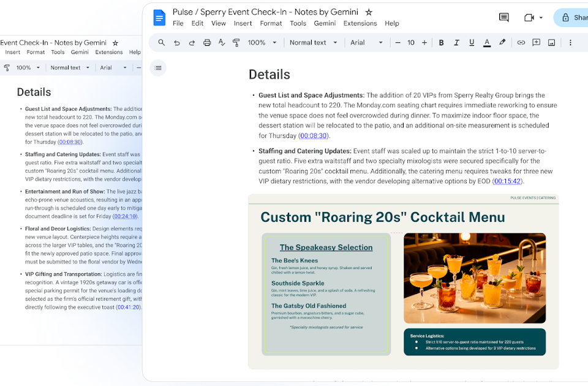Screen dimensions: 588x386
Task: Click the font size field showing 10
Action: point(411,43)
